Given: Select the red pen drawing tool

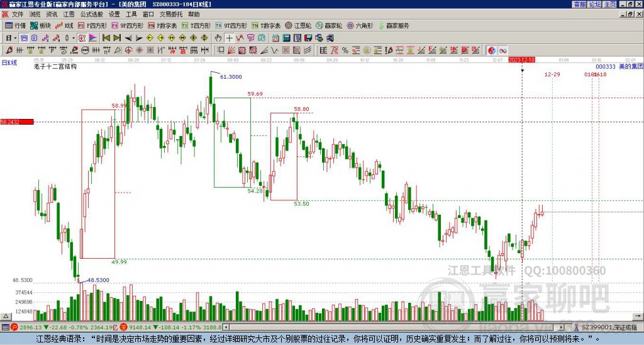Looking at the screenshot, I should pos(9,50).
